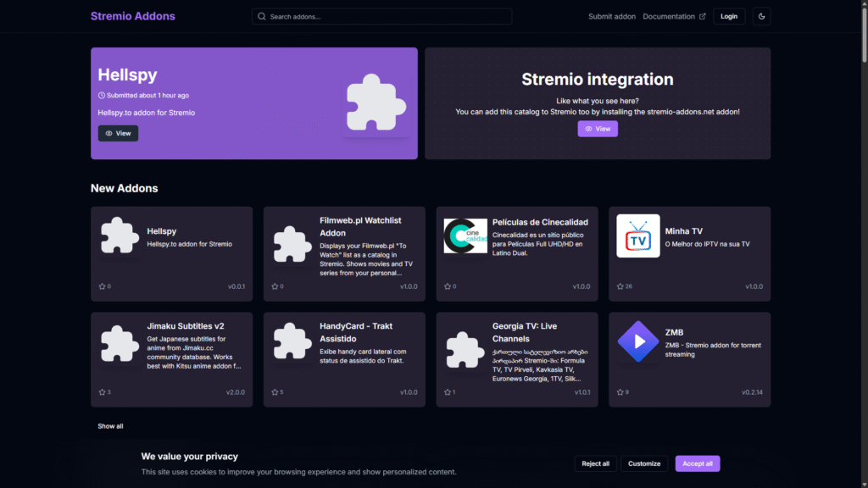Screen dimensions: 868x488
Task: Click the Stremio Addons home logo
Action: 133,16
